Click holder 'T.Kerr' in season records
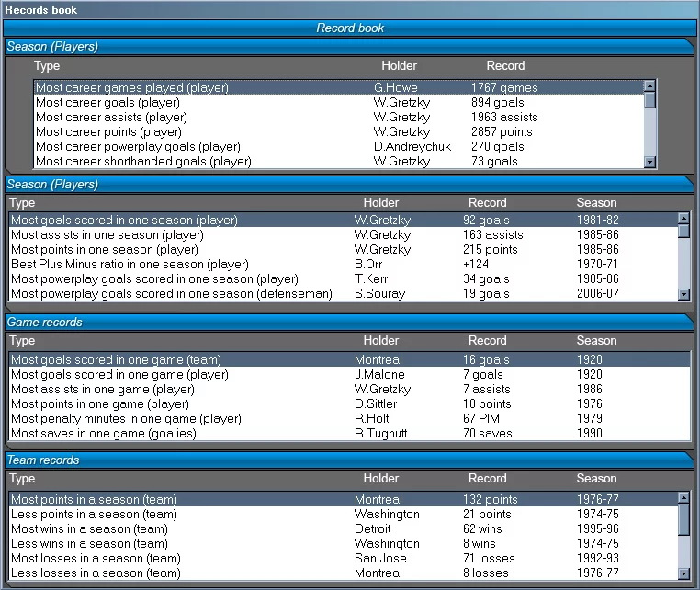The image size is (700, 590). [x=371, y=278]
